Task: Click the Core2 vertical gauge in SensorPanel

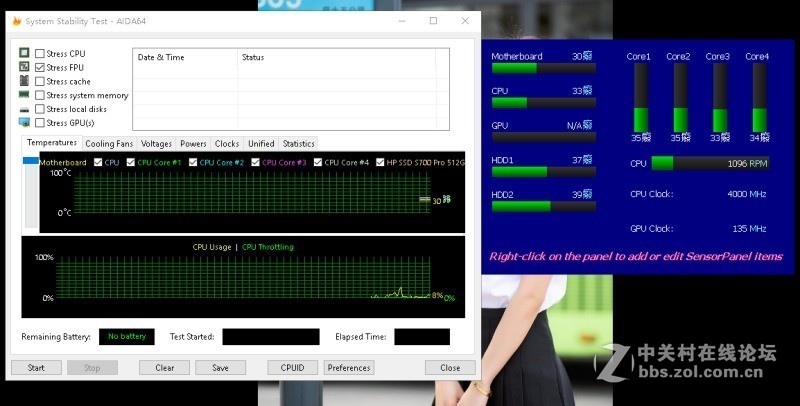Action: point(680,97)
